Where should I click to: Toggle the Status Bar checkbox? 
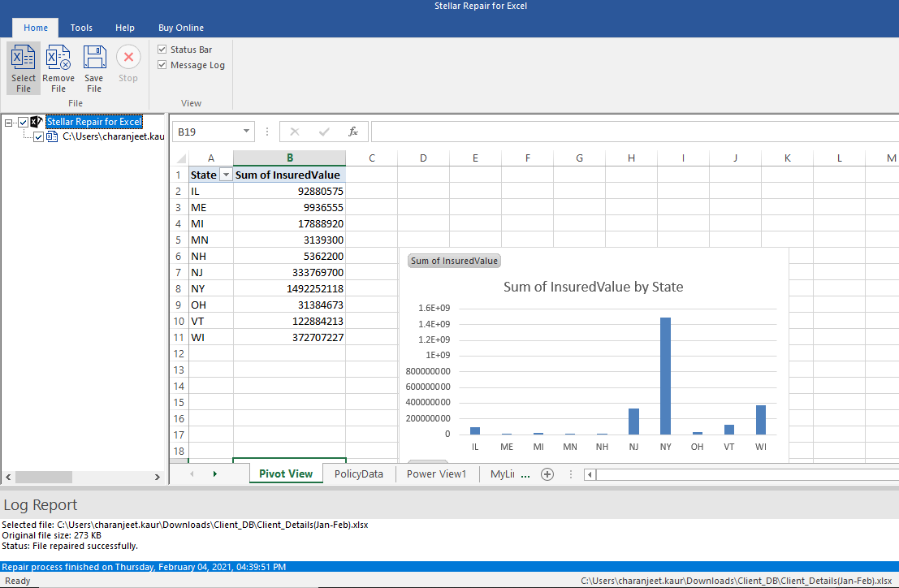coord(162,50)
